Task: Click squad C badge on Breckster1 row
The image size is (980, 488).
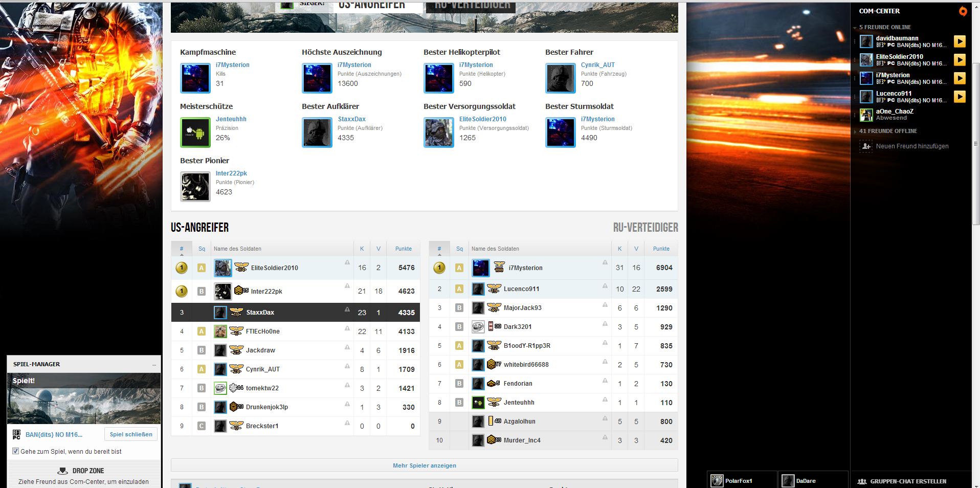Action: [x=202, y=426]
